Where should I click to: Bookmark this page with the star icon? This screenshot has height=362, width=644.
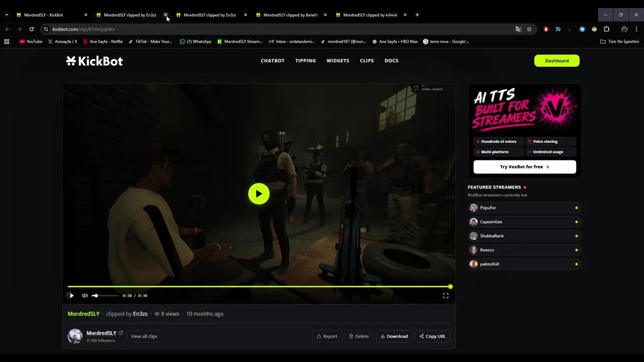pos(529,29)
